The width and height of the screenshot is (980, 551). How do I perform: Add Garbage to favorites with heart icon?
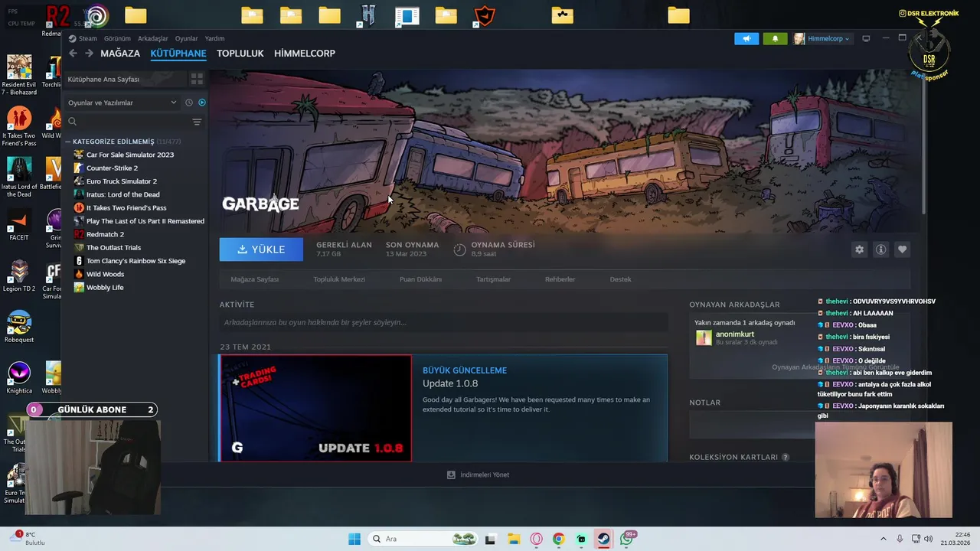tap(902, 249)
